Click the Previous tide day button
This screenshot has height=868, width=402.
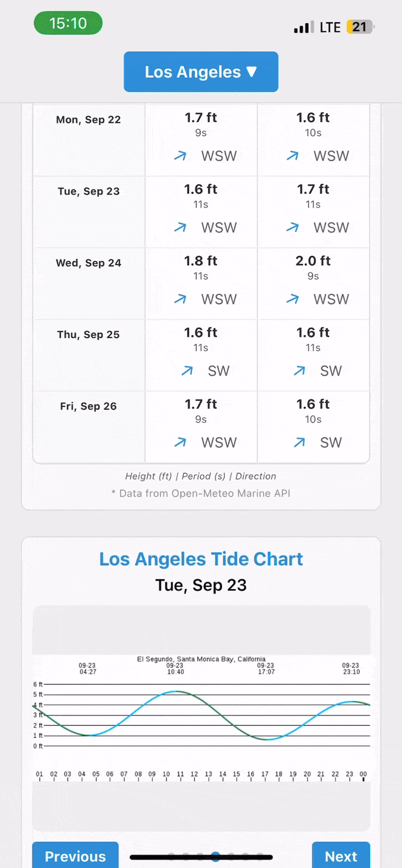75,856
